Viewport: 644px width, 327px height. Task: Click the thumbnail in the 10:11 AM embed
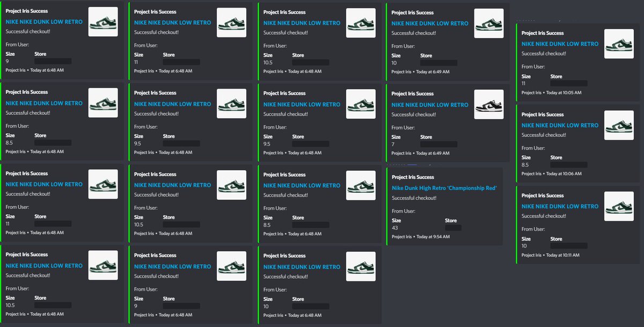pos(619,206)
